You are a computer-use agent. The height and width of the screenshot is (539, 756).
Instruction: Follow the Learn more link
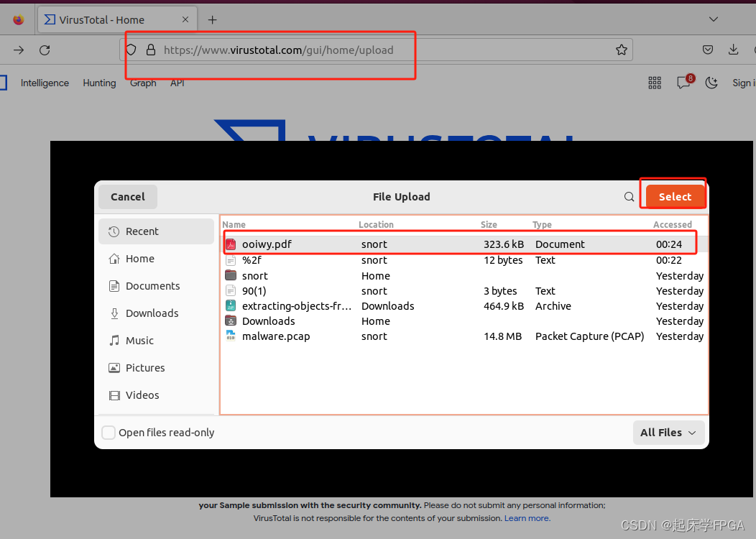click(527, 518)
